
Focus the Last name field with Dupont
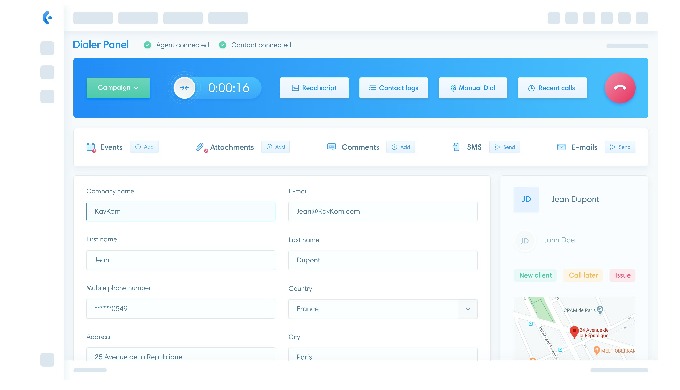tap(383, 260)
